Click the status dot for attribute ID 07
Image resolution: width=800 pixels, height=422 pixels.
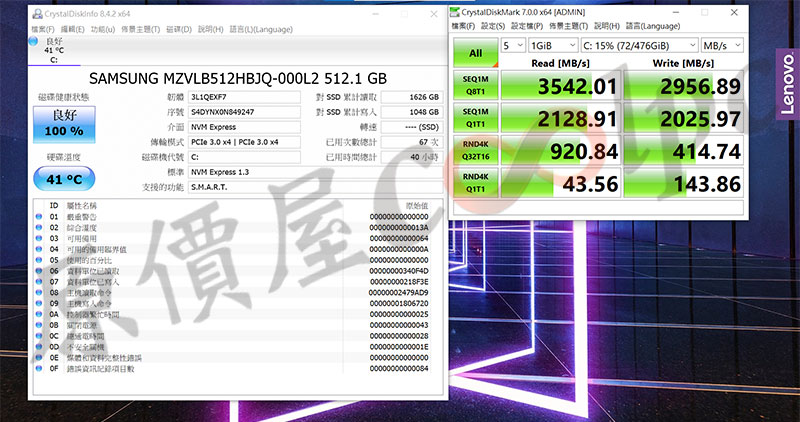[x=39, y=282]
